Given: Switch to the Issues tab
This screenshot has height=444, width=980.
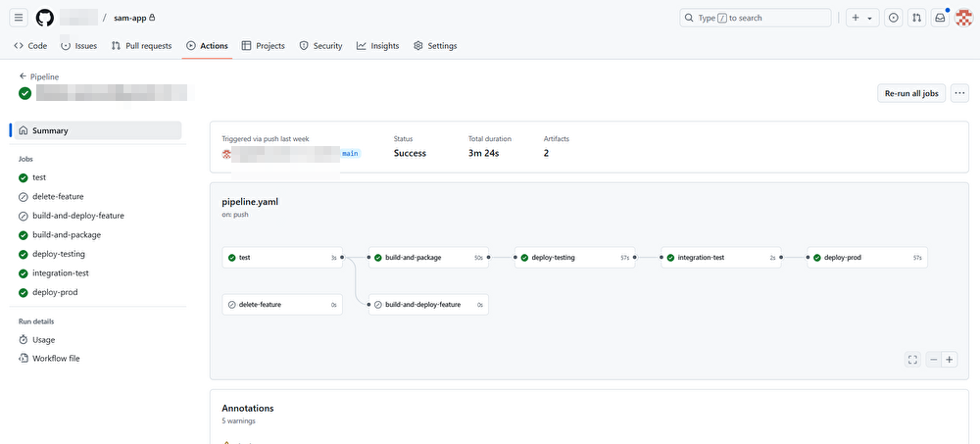Looking at the screenshot, I should coord(78,46).
